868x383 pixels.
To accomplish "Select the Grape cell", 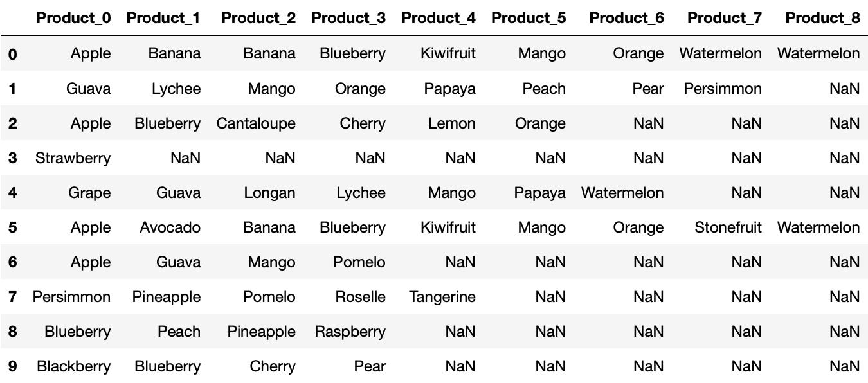I will coord(89,193).
